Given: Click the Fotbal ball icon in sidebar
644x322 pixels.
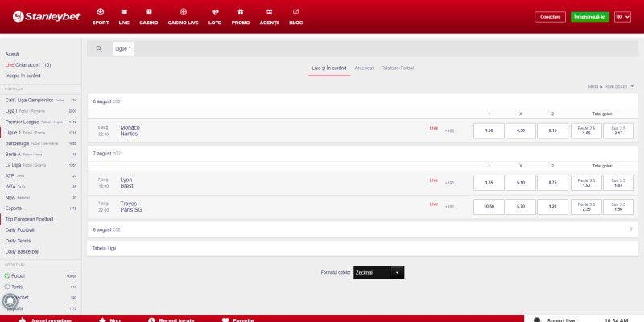Looking at the screenshot, I should (7, 276).
